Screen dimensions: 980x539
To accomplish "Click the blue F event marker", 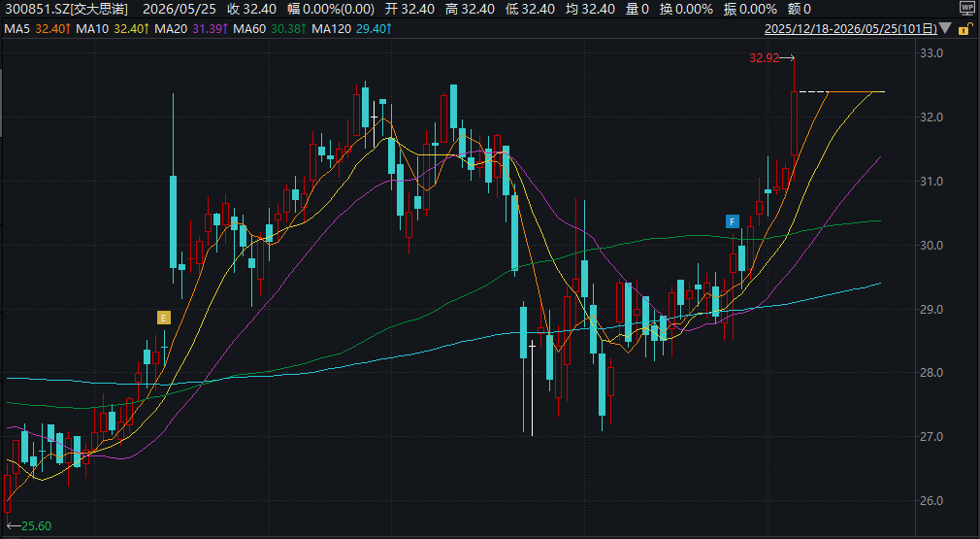I will coord(732,221).
